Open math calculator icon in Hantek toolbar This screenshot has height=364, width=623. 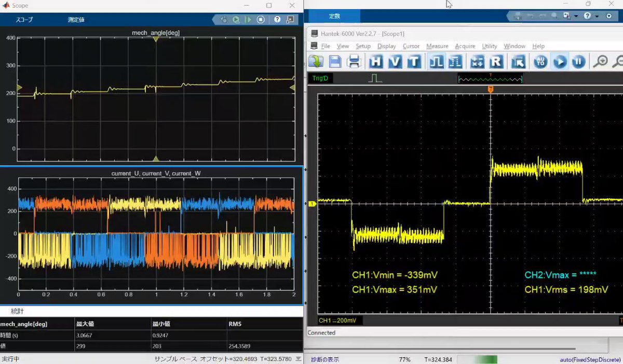coord(478,62)
